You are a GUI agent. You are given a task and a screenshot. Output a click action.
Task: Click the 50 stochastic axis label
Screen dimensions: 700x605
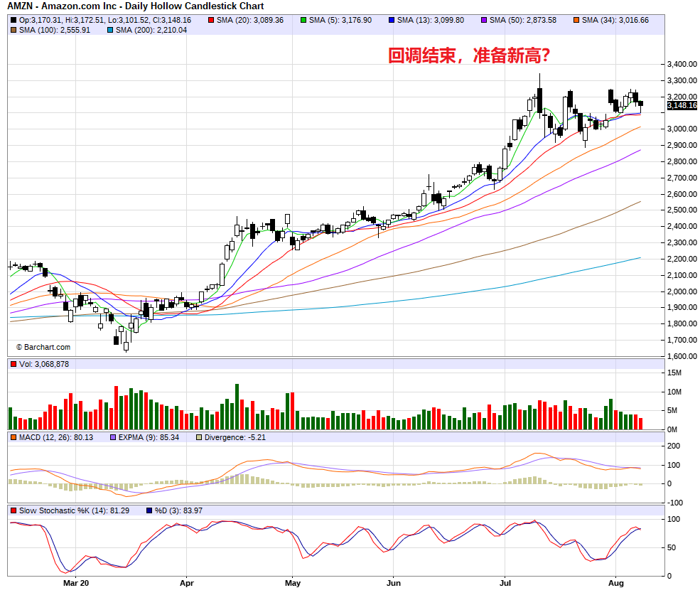672,548
